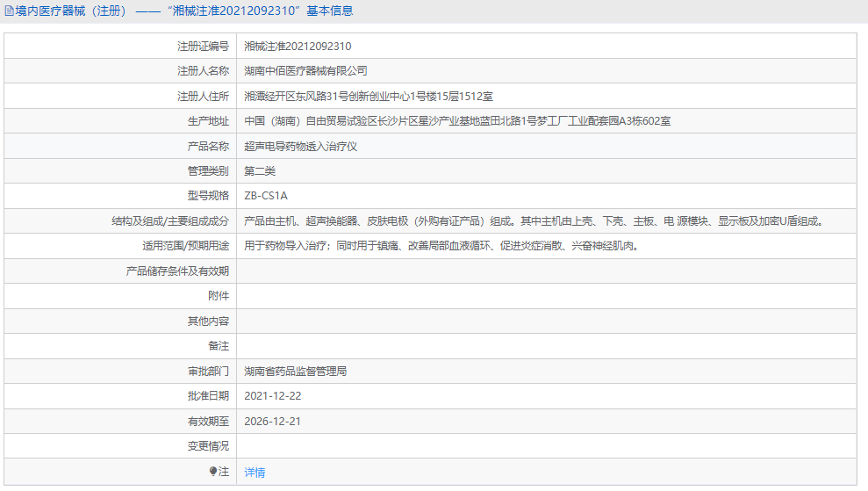This screenshot has height=491, width=868.
Task: Click the 批准日期 label
Action: [208, 396]
